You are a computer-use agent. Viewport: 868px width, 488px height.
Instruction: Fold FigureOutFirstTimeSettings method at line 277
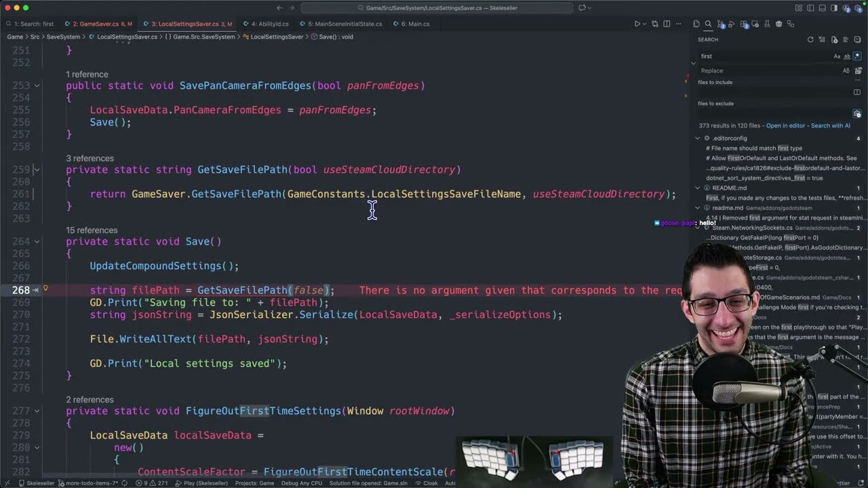pyautogui.click(x=37, y=411)
